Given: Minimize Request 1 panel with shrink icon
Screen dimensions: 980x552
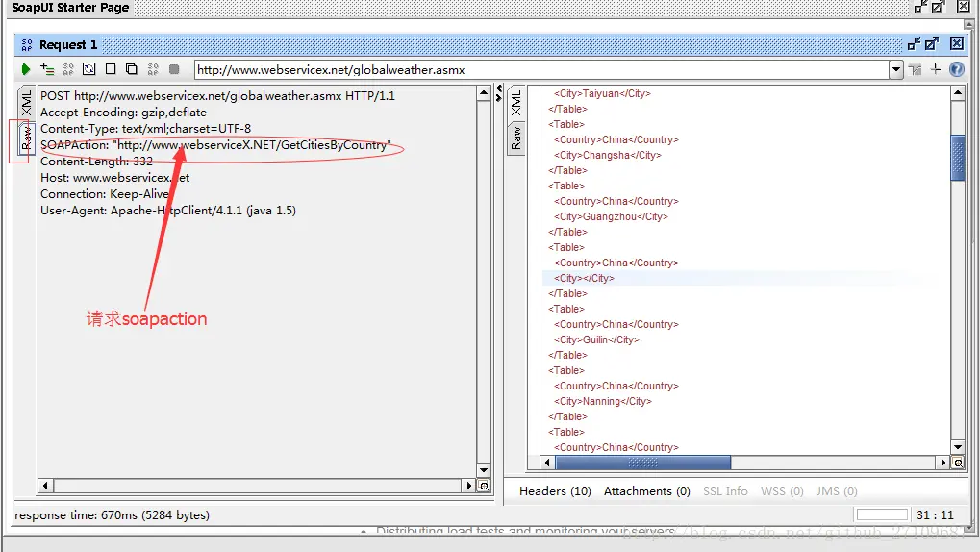Looking at the screenshot, I should [x=915, y=44].
